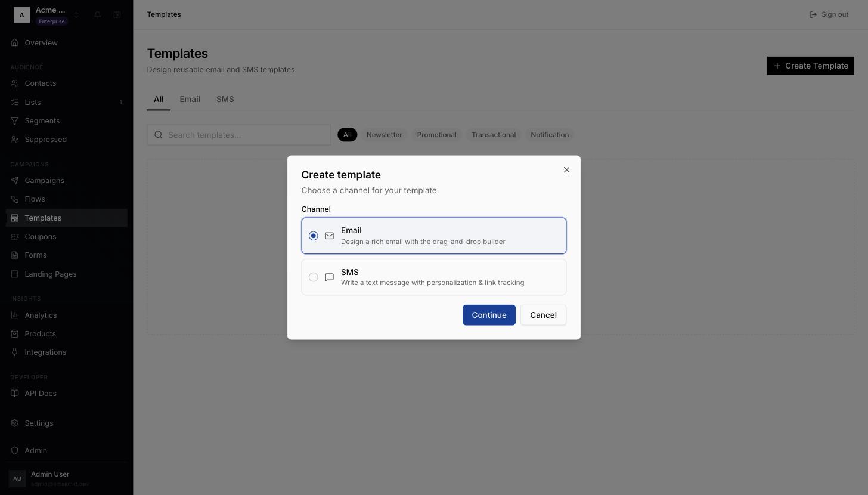Click the Search templates field
Image resolution: width=868 pixels, height=495 pixels.
click(239, 135)
